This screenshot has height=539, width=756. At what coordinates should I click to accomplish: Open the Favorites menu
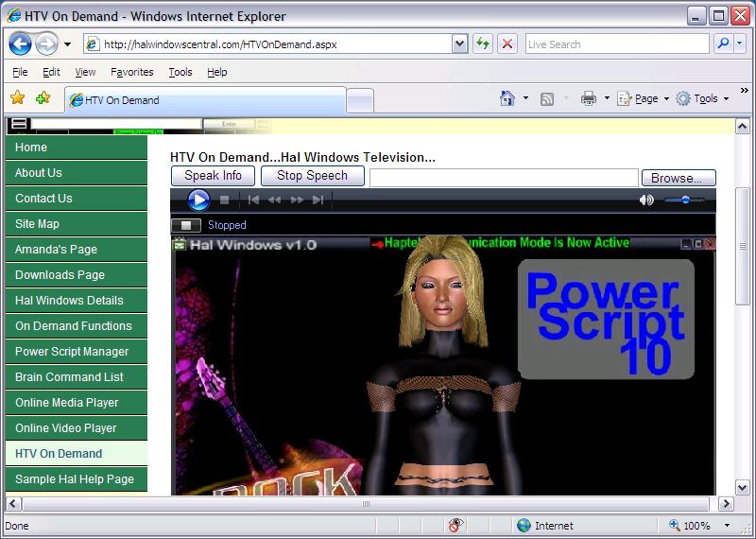(x=131, y=72)
